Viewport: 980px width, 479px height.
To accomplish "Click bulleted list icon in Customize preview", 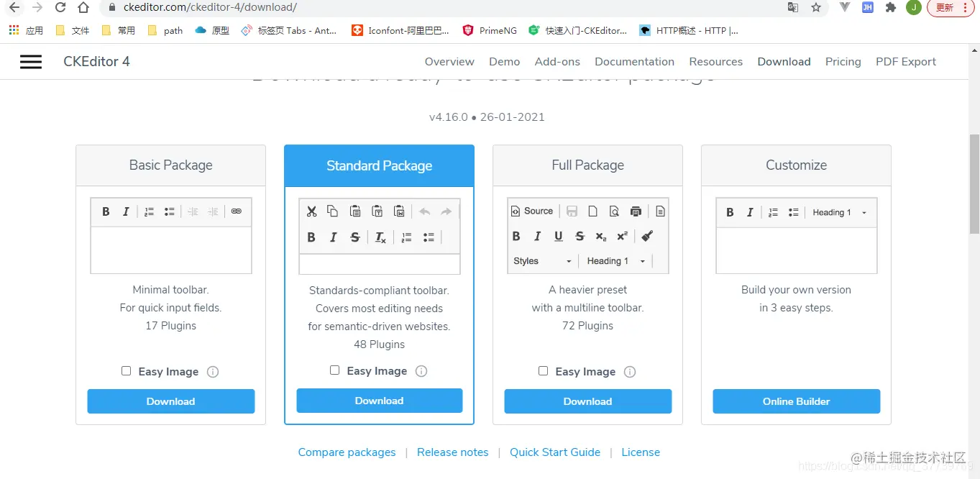I will click(x=793, y=212).
